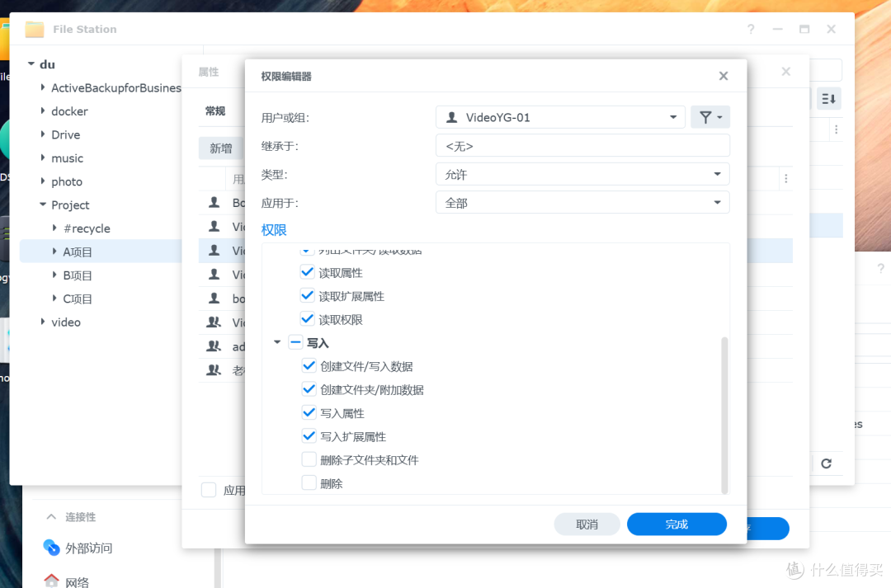Click the sort order icon in File Station
The image size is (891, 588).
point(828,99)
